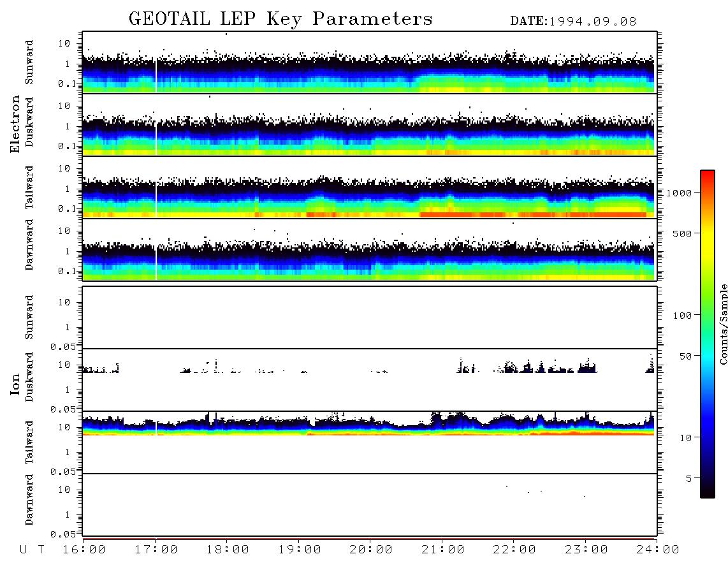This screenshot has height=561, width=728.
Task: Click the U T axis label
Action: 33,550
